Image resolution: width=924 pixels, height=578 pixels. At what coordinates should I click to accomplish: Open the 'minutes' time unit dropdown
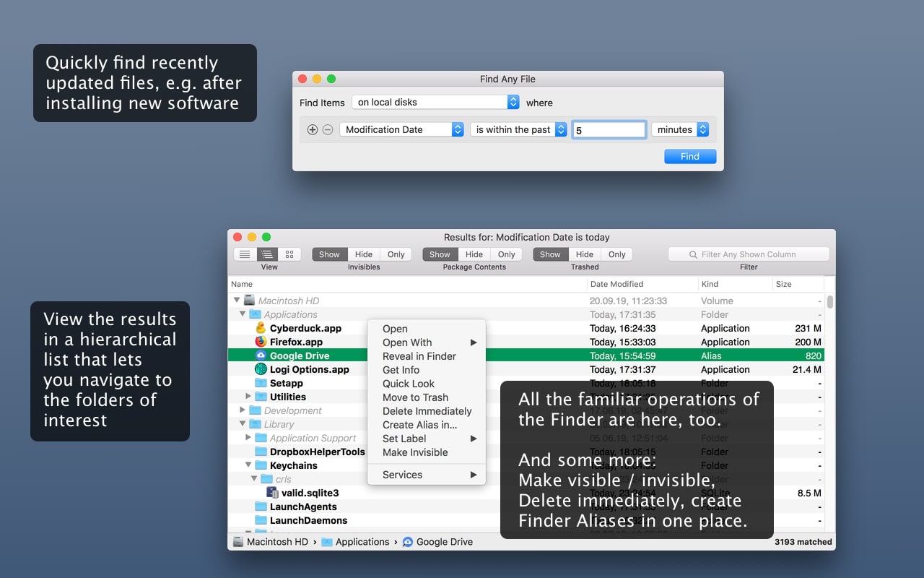click(679, 129)
